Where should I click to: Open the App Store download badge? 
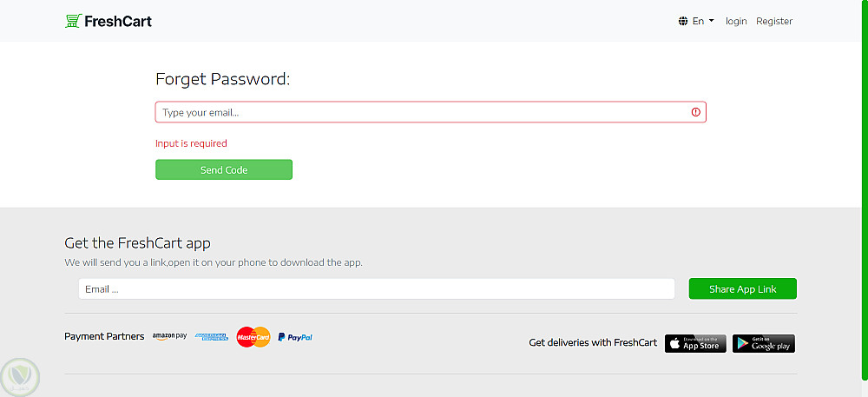(x=695, y=343)
